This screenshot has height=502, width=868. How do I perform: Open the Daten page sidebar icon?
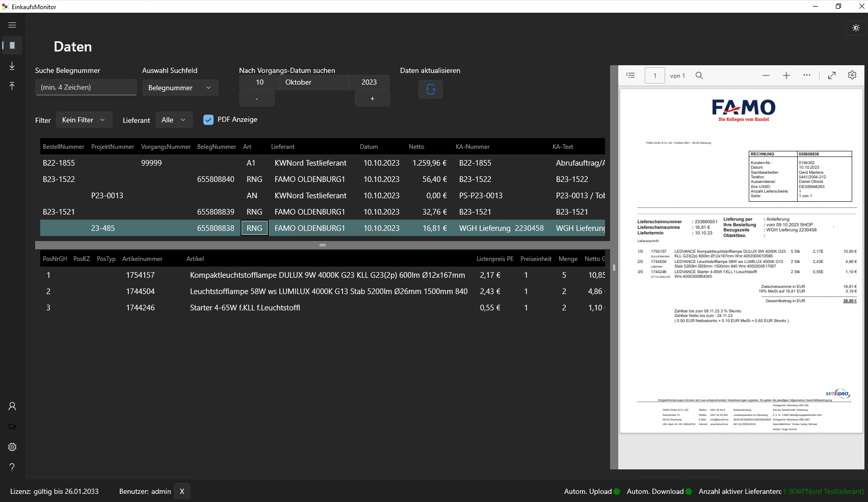pos(12,45)
